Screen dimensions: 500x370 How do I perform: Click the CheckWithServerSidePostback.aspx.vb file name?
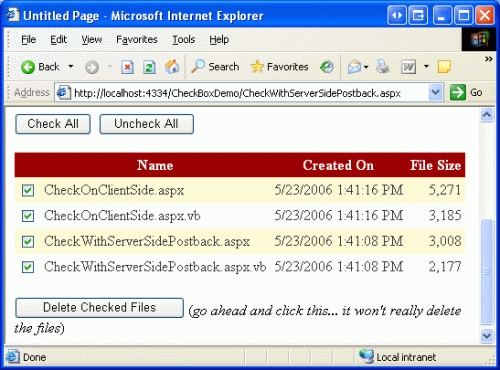(x=155, y=267)
